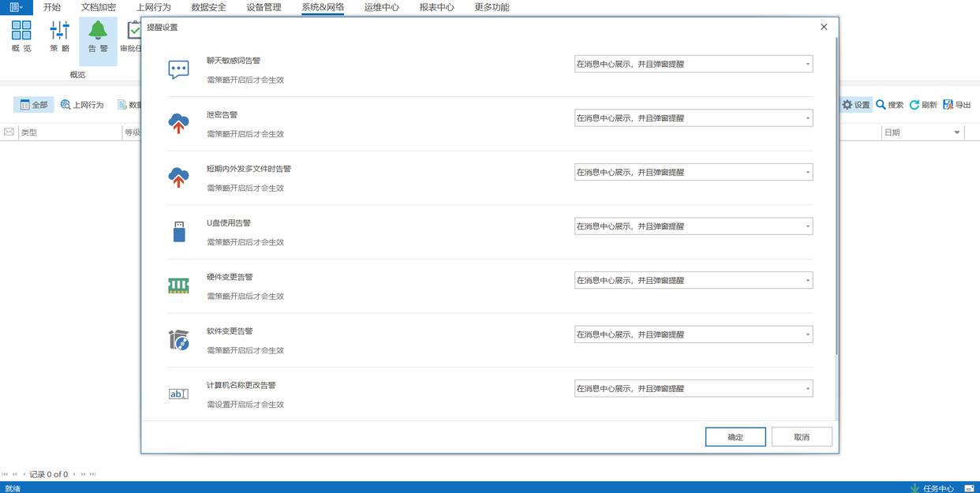
Task: Select the 全部 filter with calendar icon
Action: (x=33, y=105)
